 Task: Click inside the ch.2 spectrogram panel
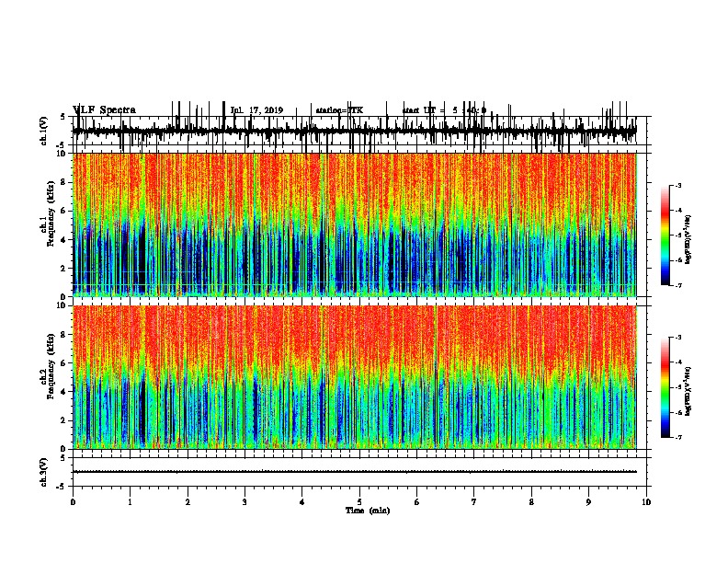(x=354, y=377)
